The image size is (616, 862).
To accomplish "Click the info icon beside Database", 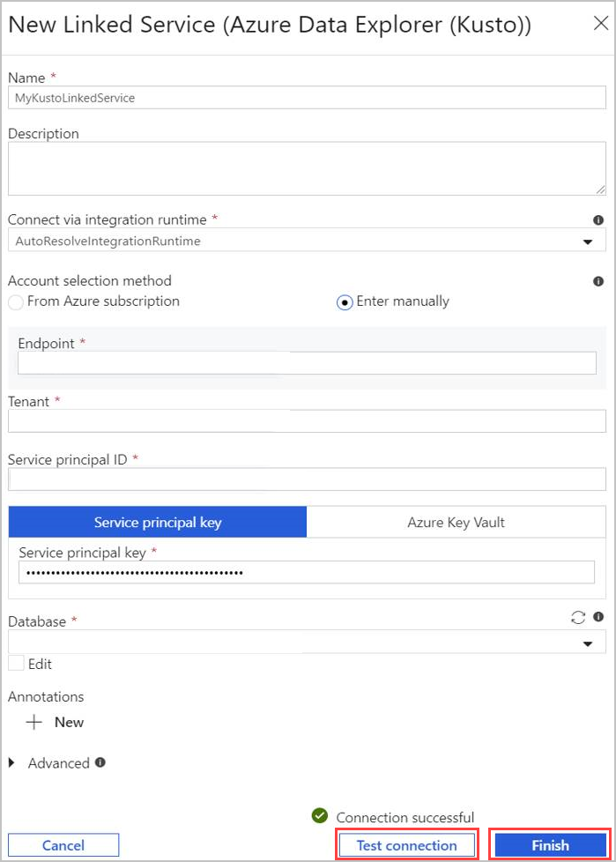I will pyautogui.click(x=597, y=618).
